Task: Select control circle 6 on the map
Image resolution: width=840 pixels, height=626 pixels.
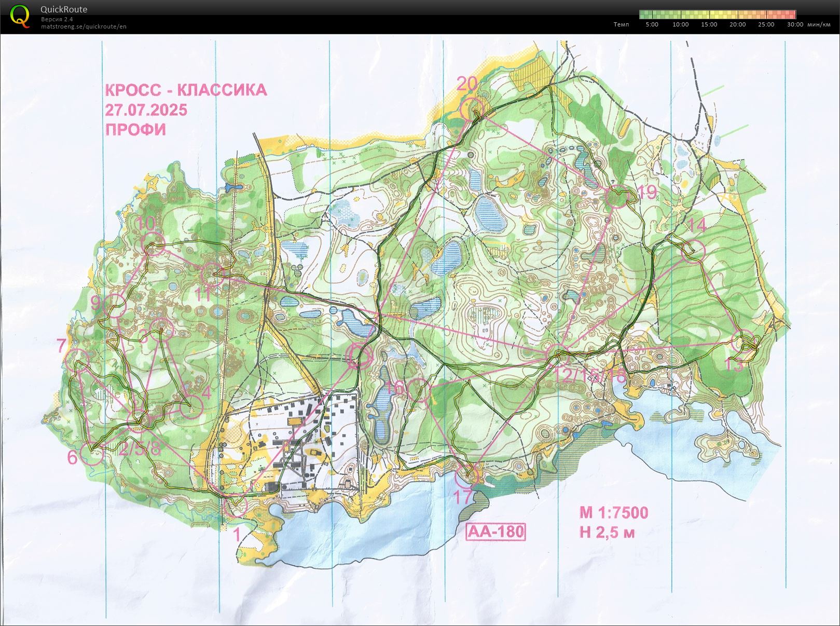Action: click(93, 453)
